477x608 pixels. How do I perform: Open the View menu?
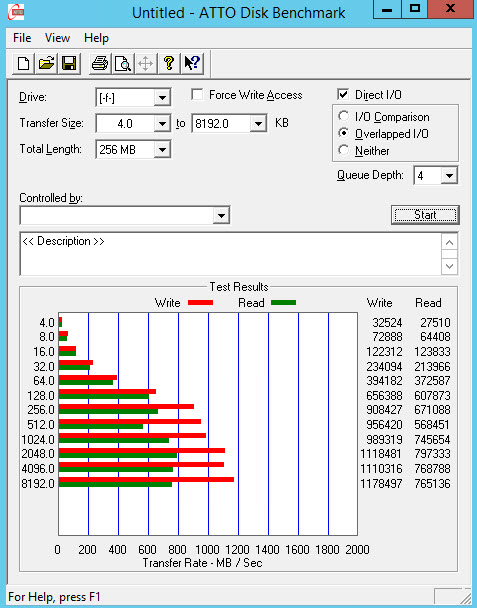[57, 38]
